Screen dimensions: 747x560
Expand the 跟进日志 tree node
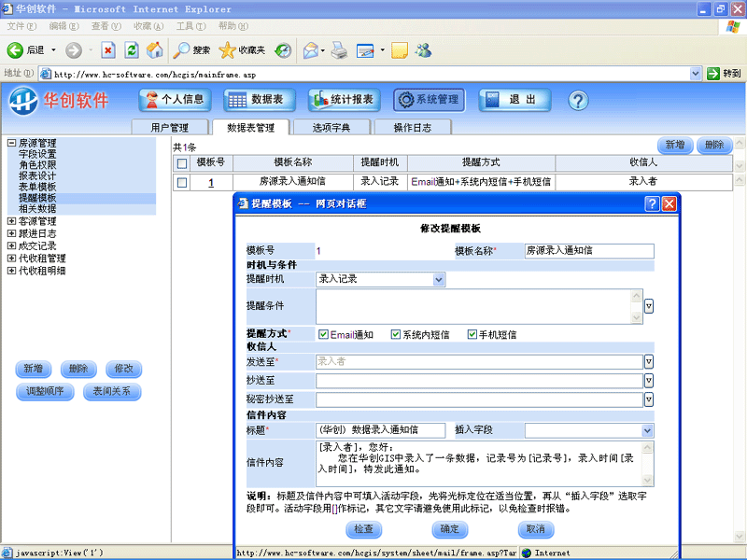tap(11, 233)
